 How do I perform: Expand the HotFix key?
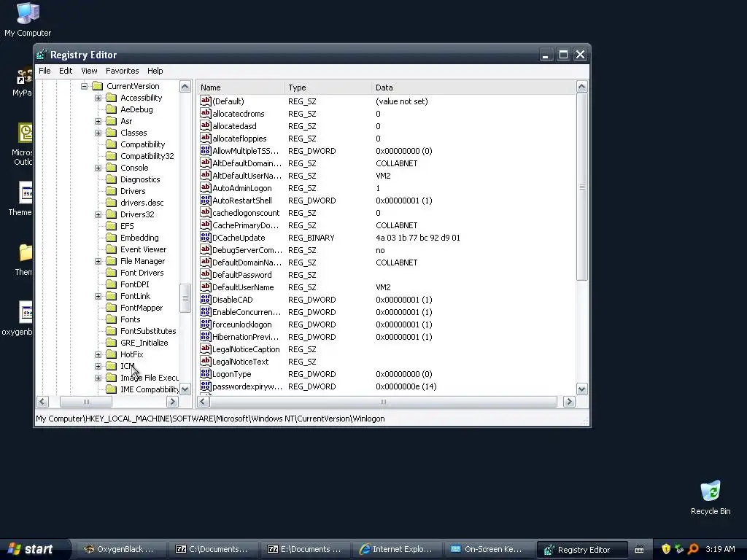click(x=98, y=355)
